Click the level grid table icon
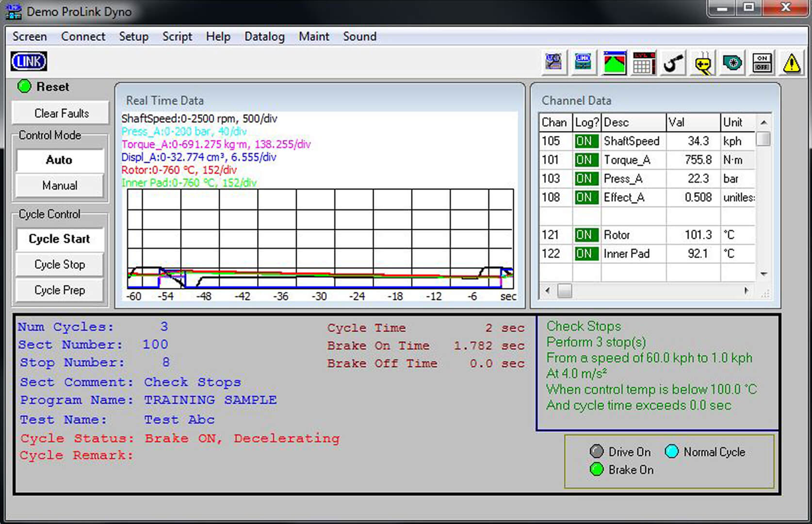The width and height of the screenshot is (812, 524). click(x=643, y=63)
